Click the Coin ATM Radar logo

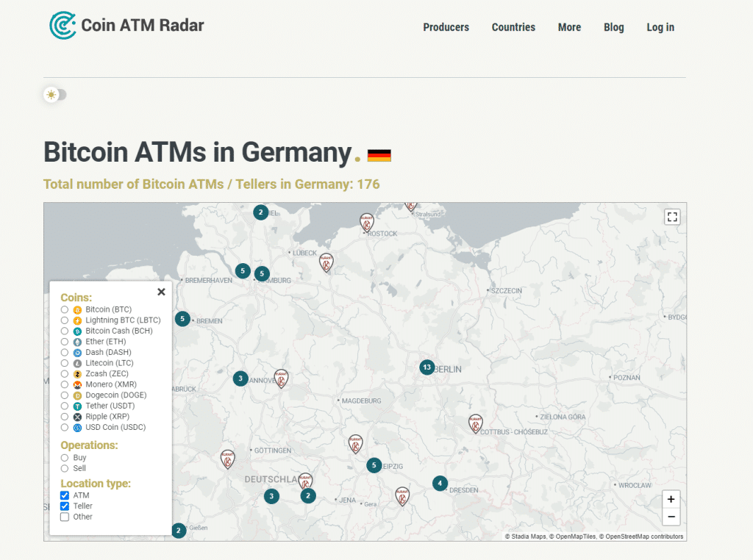126,26
